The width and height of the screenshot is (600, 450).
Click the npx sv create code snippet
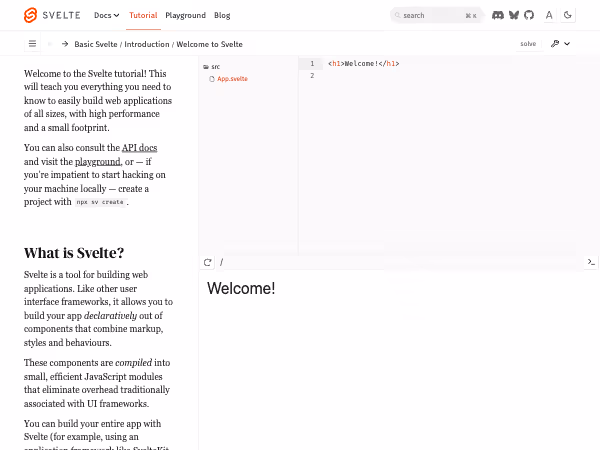tap(100, 202)
